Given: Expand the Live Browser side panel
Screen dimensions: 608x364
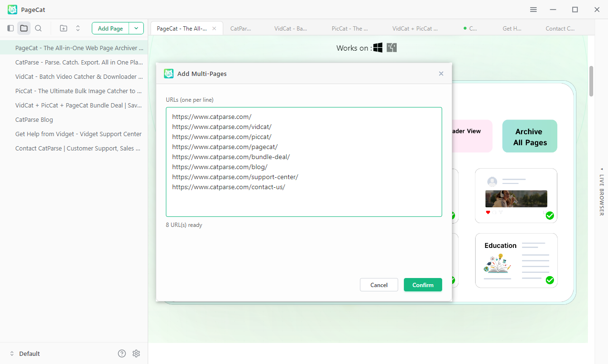Looking at the screenshot, I should 602,191.
